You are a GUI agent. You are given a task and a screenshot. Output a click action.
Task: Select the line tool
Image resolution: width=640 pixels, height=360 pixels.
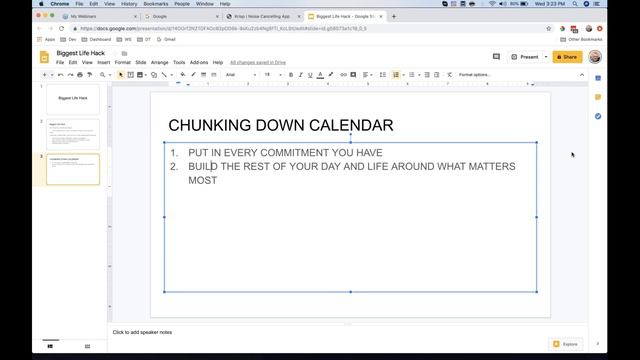click(164, 75)
